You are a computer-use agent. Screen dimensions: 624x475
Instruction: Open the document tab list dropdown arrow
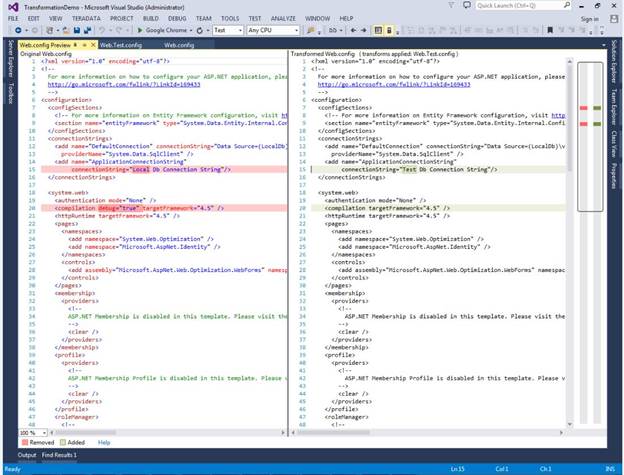click(604, 45)
